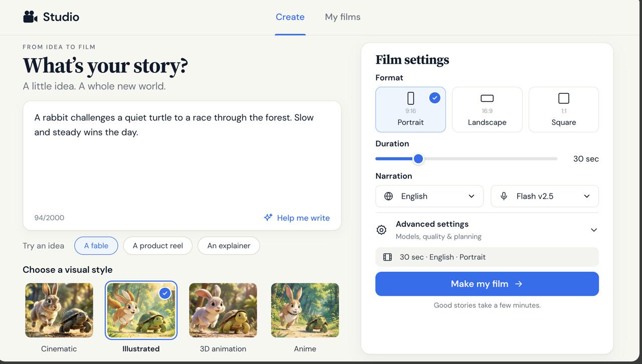Pick the Anime style thumbnail
Viewport: 642px width, 364px height.
305,310
